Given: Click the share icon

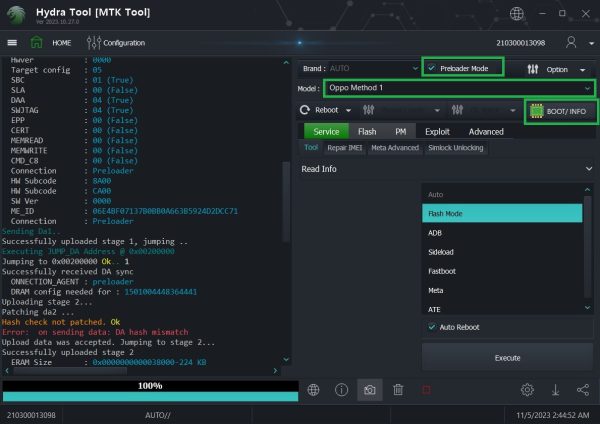Looking at the screenshot, I should (583, 390).
